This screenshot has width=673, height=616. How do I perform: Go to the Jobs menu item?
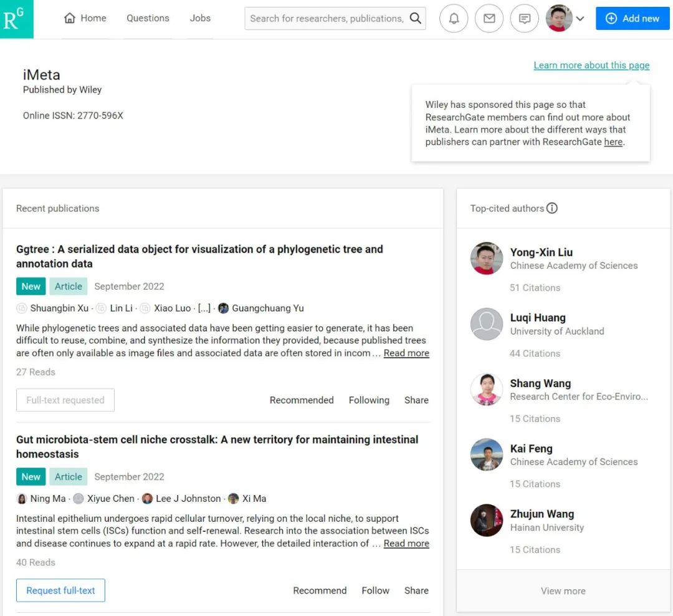200,18
